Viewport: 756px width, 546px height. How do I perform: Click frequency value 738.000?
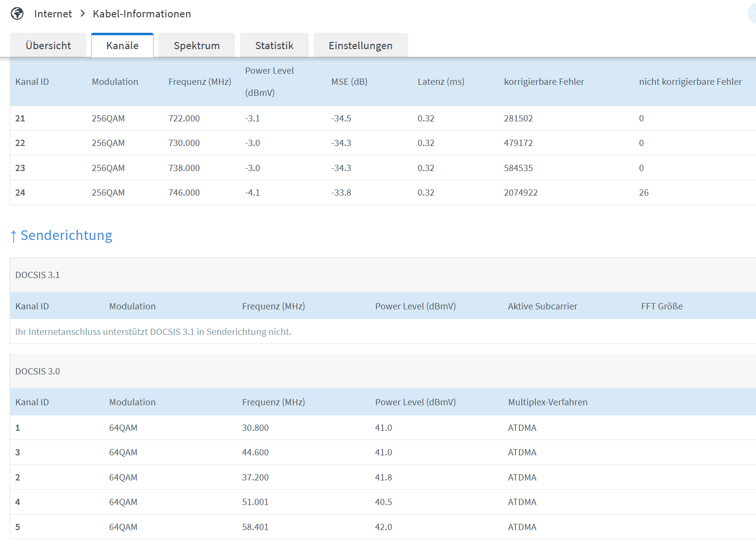click(184, 168)
